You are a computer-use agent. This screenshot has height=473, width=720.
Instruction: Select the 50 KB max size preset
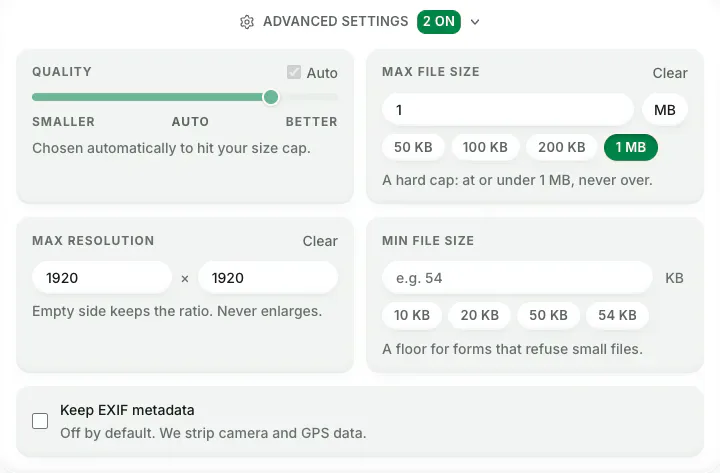click(413, 147)
